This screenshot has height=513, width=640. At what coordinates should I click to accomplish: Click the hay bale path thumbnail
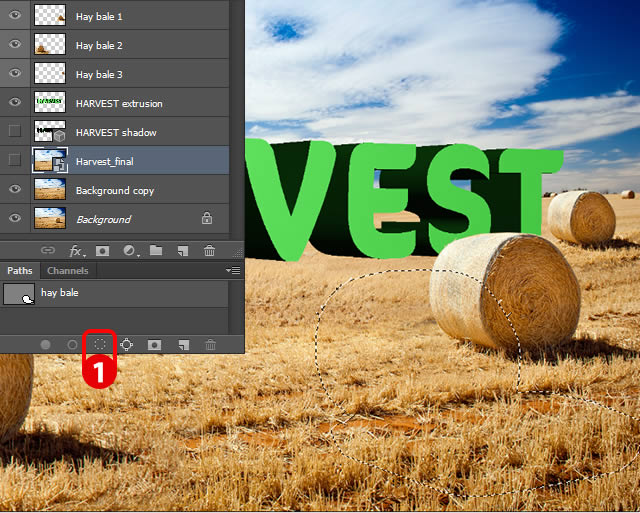tap(19, 294)
